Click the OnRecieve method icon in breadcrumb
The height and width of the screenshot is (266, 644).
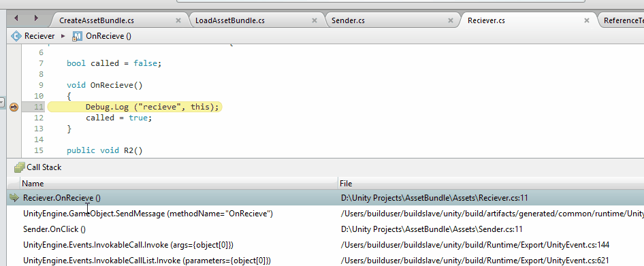tap(77, 36)
